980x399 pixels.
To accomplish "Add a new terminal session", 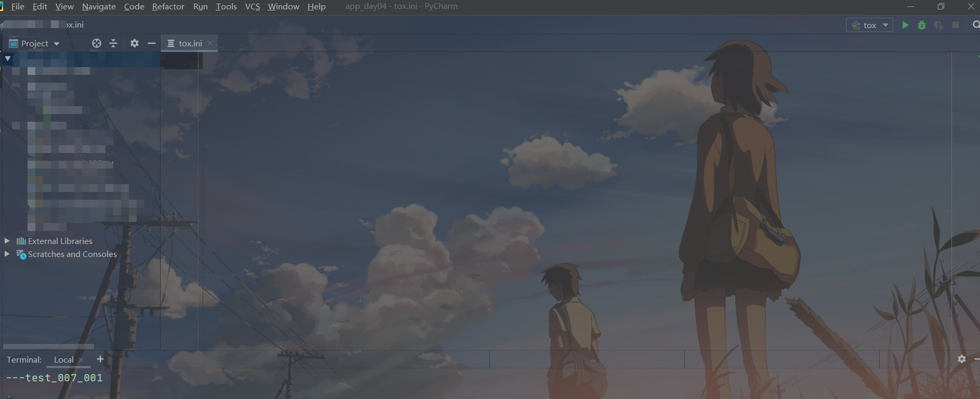I will tap(100, 359).
